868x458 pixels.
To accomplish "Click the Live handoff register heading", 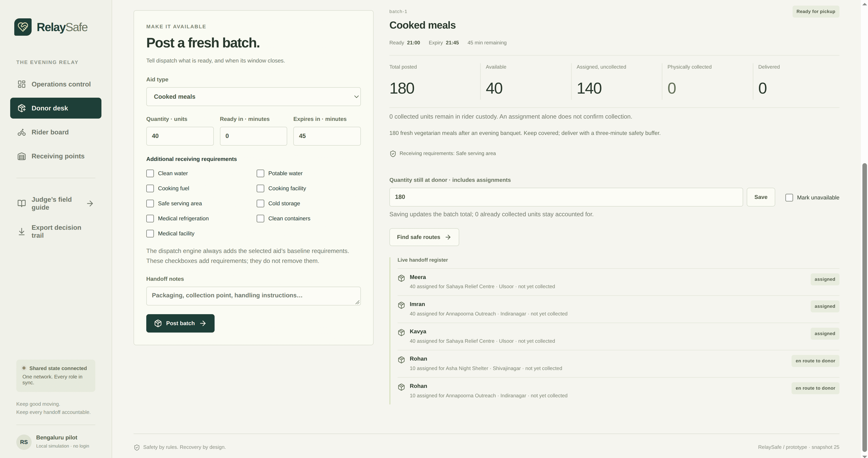I will coord(423,260).
